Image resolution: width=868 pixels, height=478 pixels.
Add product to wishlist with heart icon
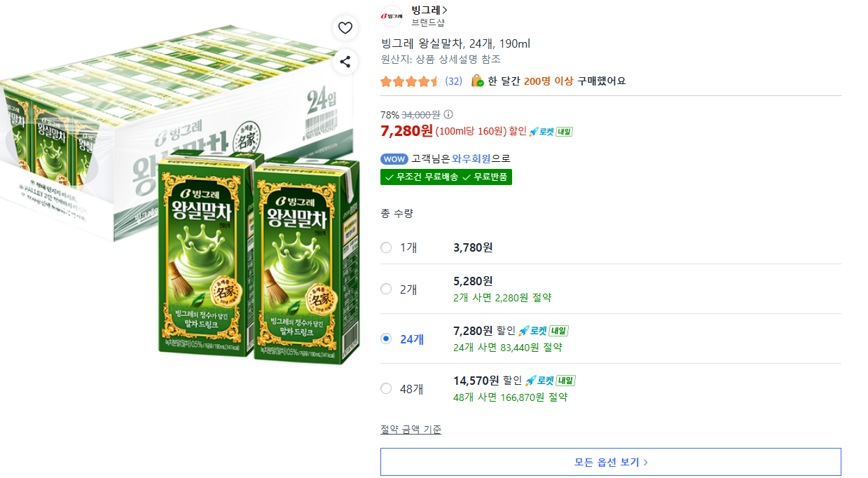(345, 28)
